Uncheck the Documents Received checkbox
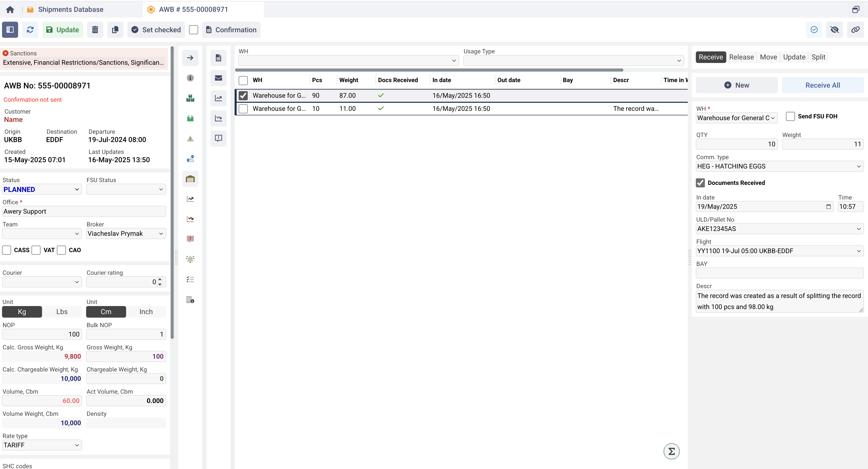This screenshot has width=868, height=469. coord(700,183)
